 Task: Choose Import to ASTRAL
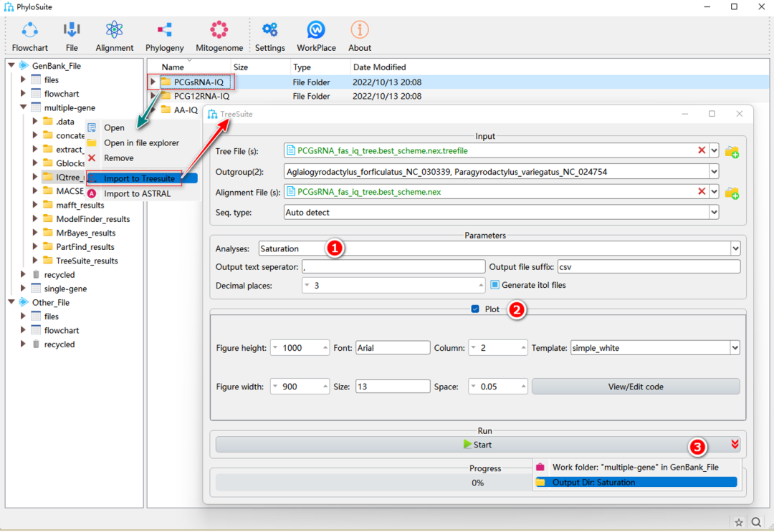137,194
